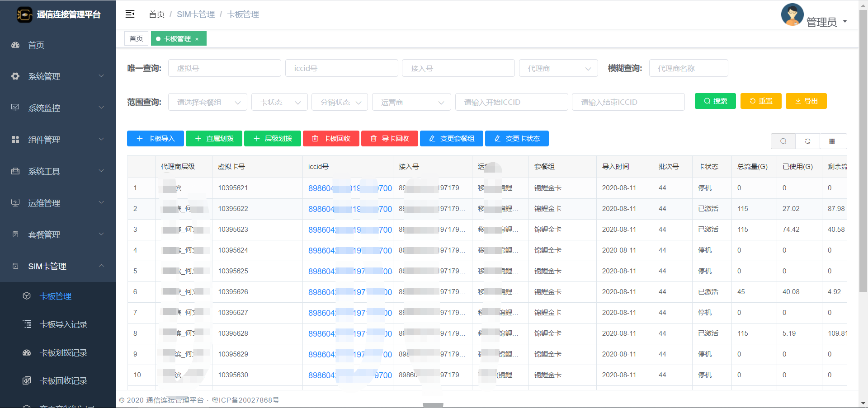Focus the 接入号 input field
Image resolution: width=868 pixels, height=408 pixels.
point(458,68)
